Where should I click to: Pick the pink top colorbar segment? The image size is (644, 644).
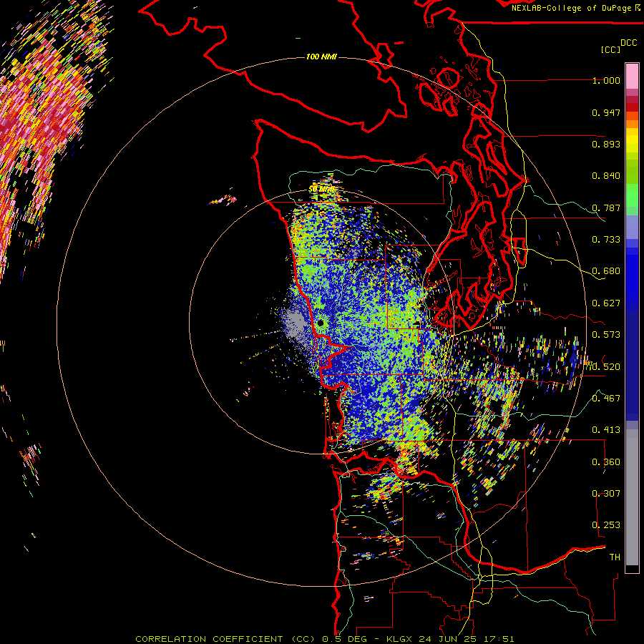(x=632, y=77)
